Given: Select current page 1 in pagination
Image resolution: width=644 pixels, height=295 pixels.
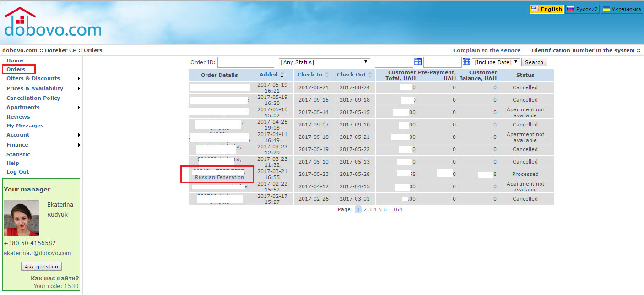Looking at the screenshot, I should 358,209.
